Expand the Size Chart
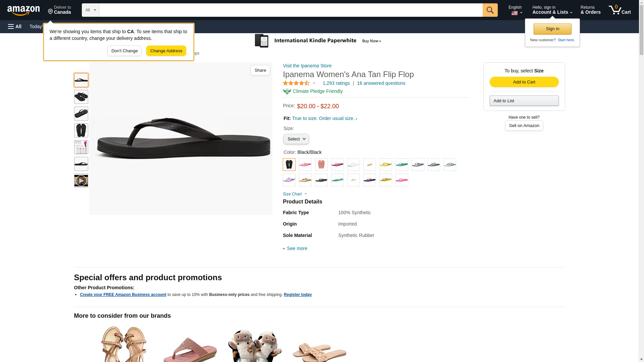The height and width of the screenshot is (362, 644). tap(295, 194)
